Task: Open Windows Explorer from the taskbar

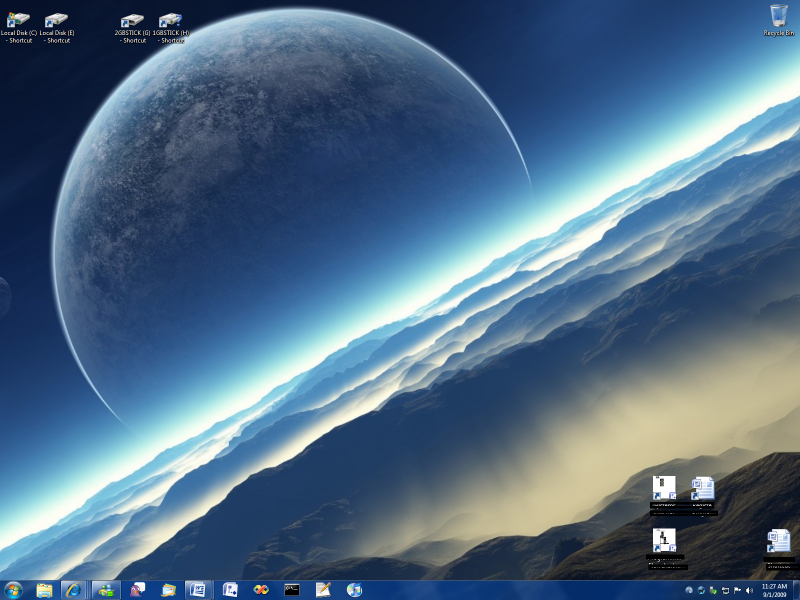Action: (44, 590)
